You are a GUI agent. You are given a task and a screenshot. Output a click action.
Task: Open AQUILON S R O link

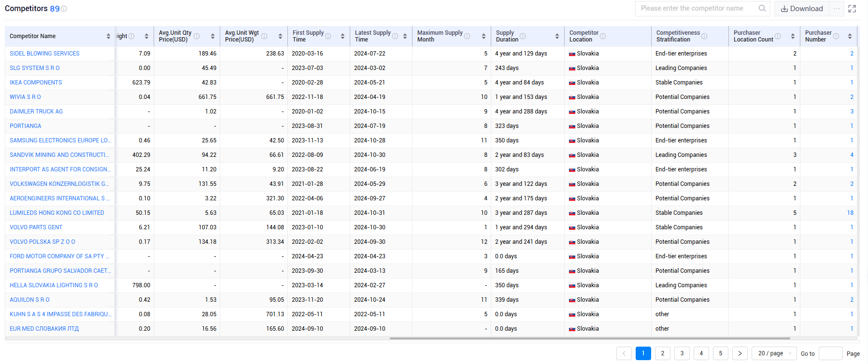click(29, 300)
